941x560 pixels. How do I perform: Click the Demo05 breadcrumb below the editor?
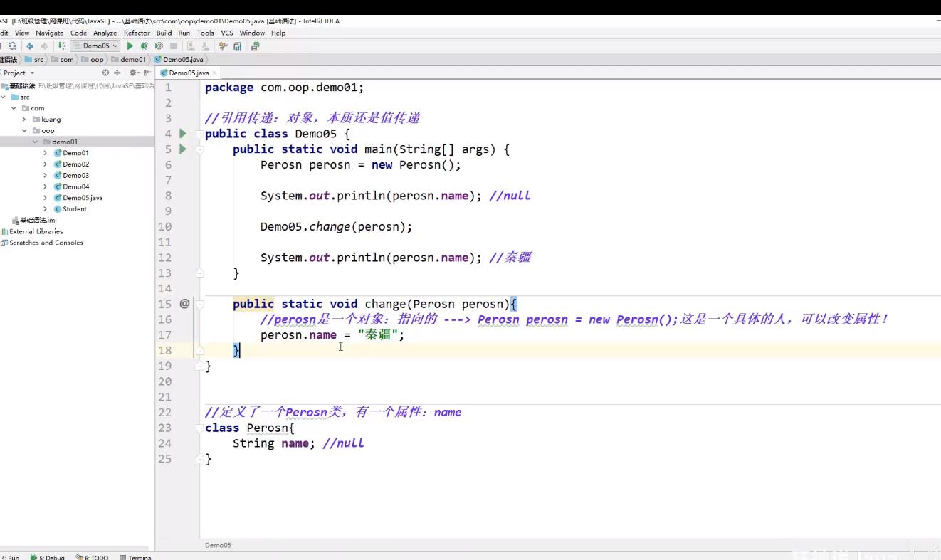(x=218, y=545)
